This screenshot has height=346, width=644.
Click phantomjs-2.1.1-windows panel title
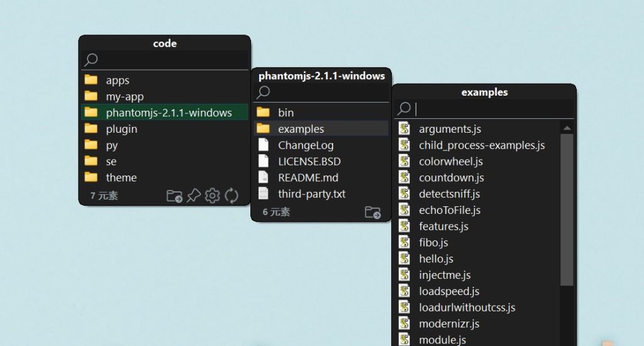(321, 75)
